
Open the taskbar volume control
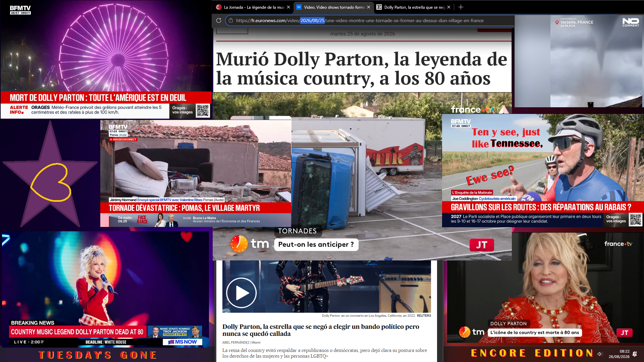(x=600, y=354)
